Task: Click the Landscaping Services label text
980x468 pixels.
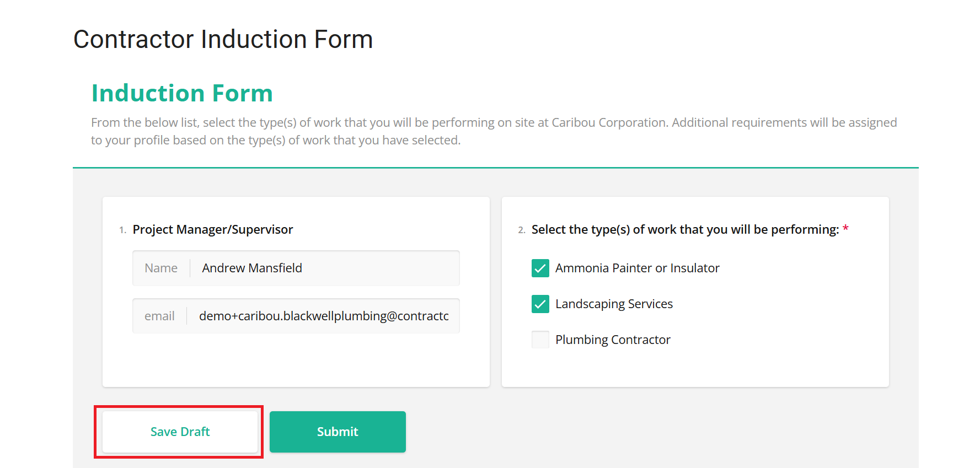Action: 614,304
